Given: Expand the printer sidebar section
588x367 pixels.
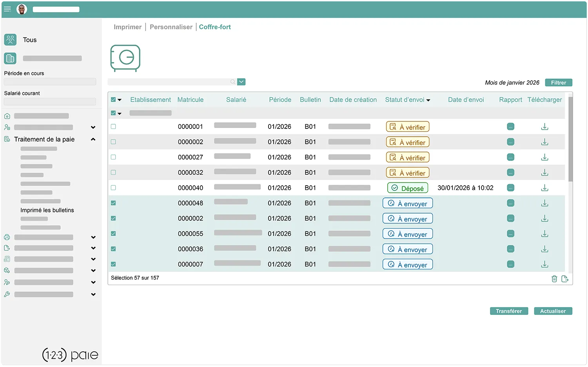Looking at the screenshot, I should [93, 237].
